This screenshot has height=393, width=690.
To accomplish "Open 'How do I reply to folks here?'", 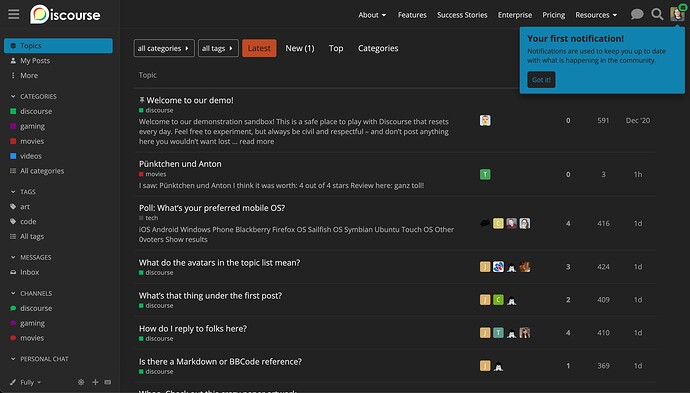I will coord(193,328).
